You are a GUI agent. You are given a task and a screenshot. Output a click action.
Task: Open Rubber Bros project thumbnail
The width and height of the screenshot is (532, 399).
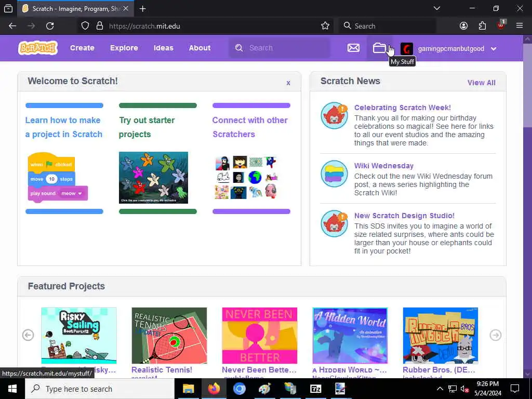[441, 336]
